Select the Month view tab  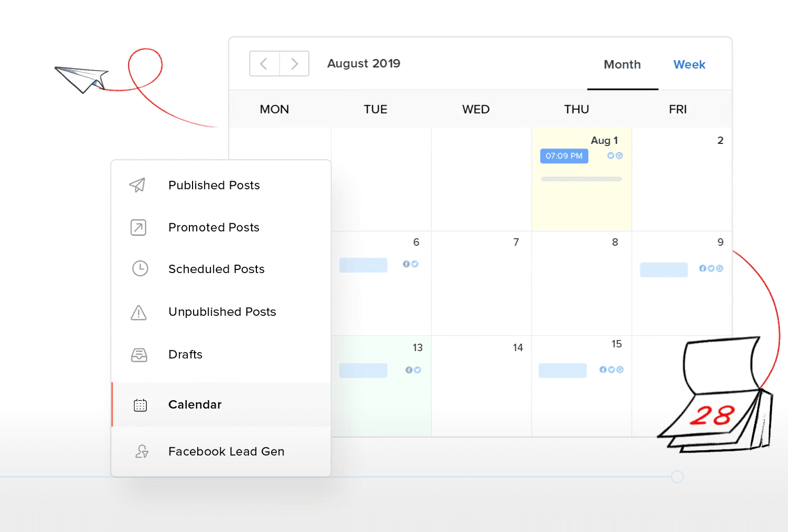pos(622,65)
